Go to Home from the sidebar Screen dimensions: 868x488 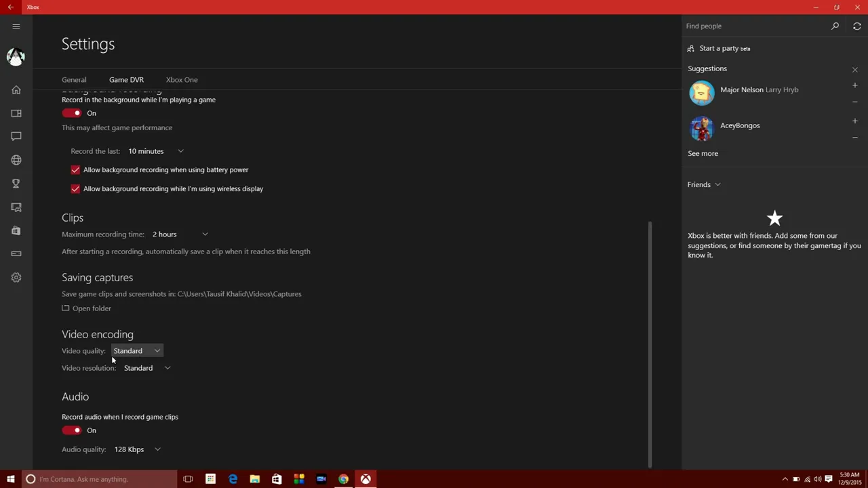(16, 89)
